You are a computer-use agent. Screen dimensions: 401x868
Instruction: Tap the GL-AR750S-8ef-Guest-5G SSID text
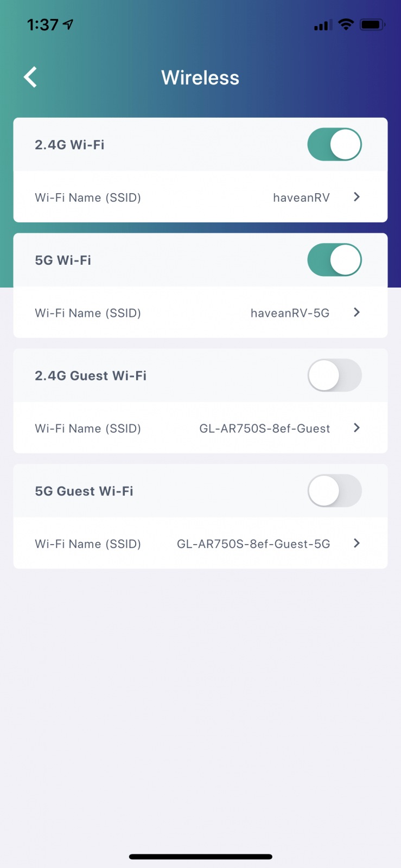point(253,544)
